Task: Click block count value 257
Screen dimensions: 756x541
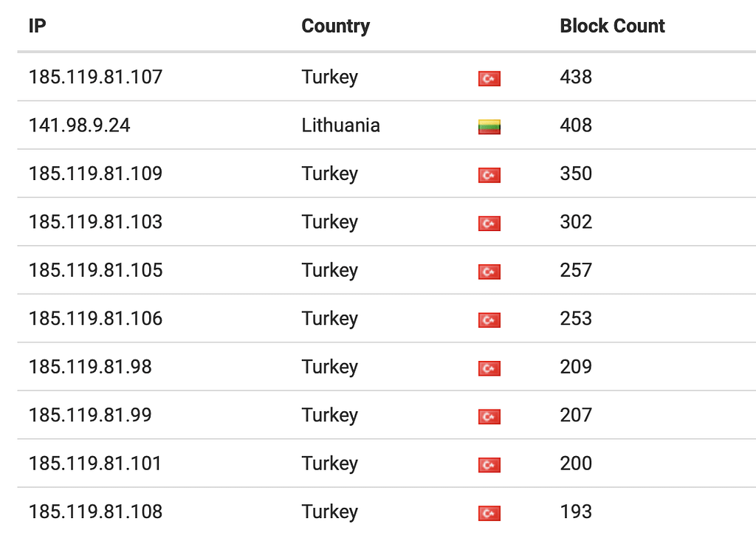Action: [x=576, y=270]
